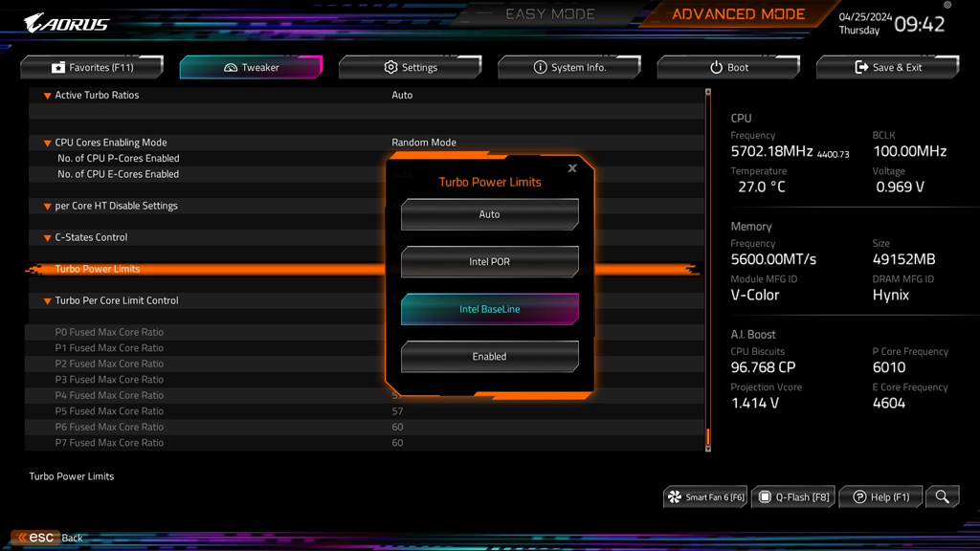Click the CPU temperature 27.0 °C value

(x=761, y=187)
